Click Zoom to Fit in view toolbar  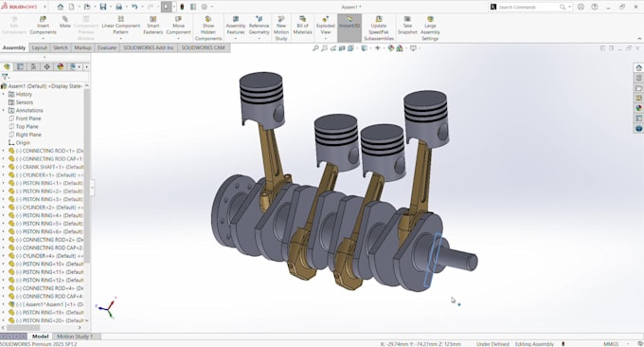click(315, 48)
